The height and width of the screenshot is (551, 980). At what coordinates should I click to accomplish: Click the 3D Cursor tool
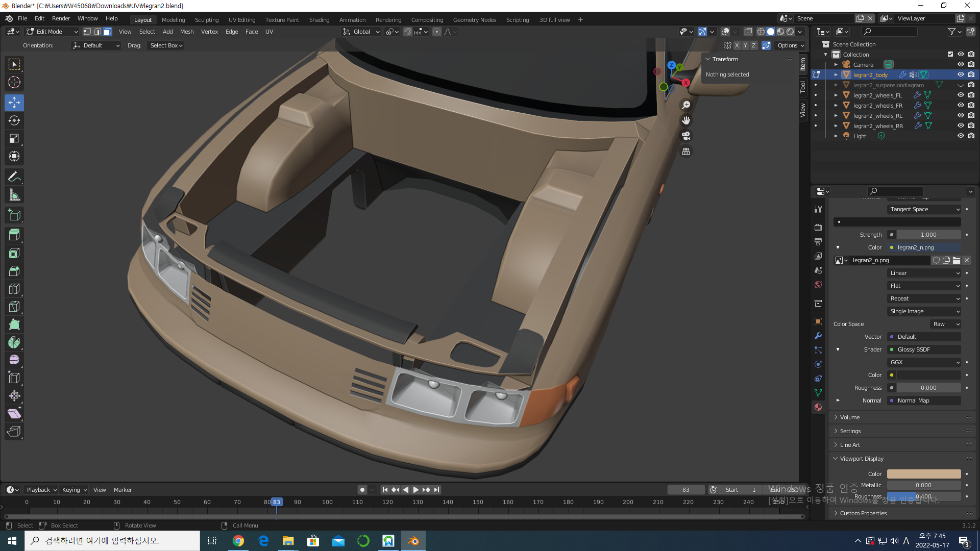14,82
